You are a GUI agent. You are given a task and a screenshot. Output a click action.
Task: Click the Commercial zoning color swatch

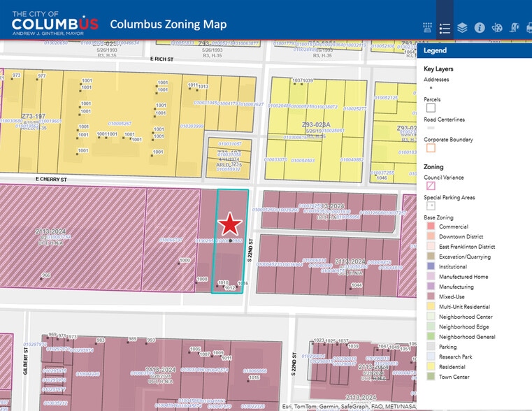tap(431, 226)
